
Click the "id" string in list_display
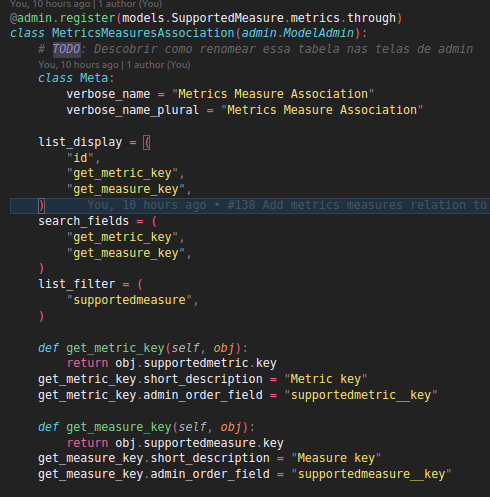pyautogui.click(x=80, y=158)
